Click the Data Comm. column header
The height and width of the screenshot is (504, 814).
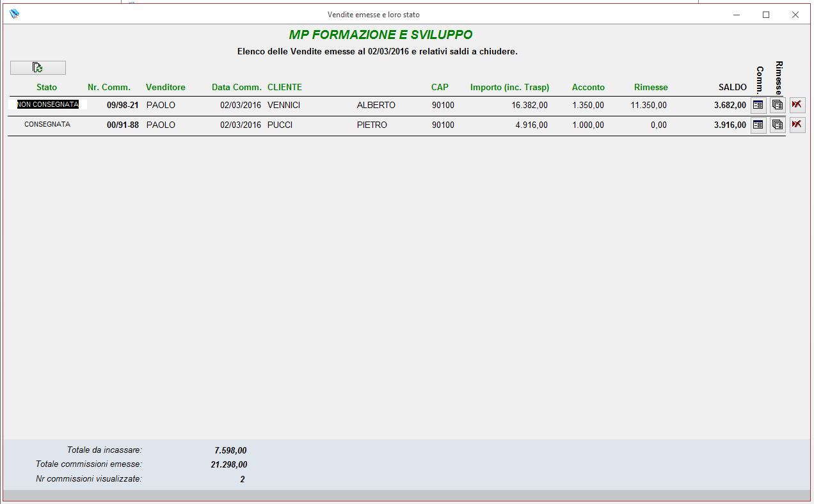point(237,87)
